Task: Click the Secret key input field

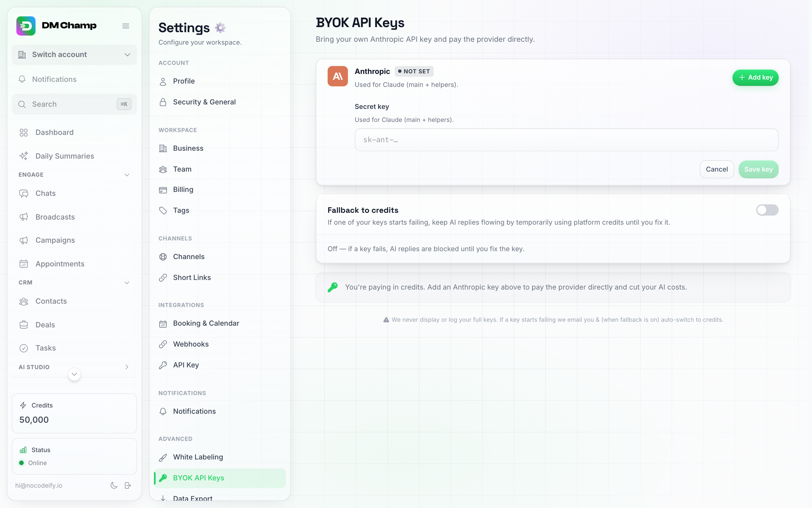Action: point(566,140)
